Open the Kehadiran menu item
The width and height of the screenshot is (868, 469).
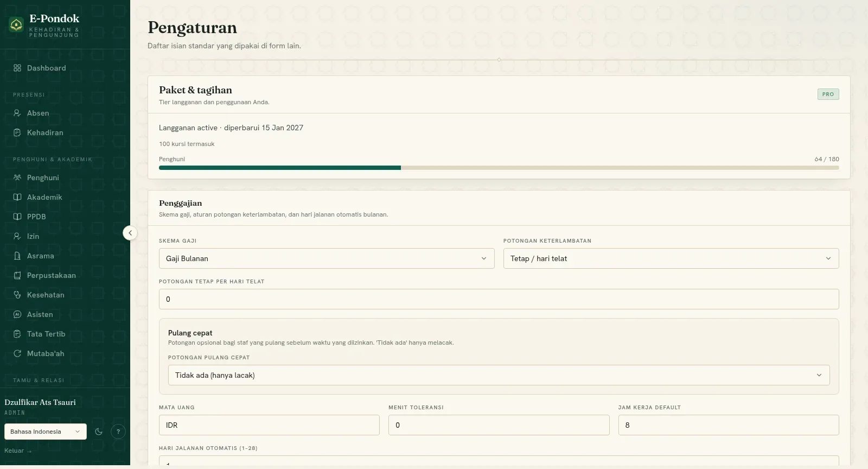pos(65,132)
